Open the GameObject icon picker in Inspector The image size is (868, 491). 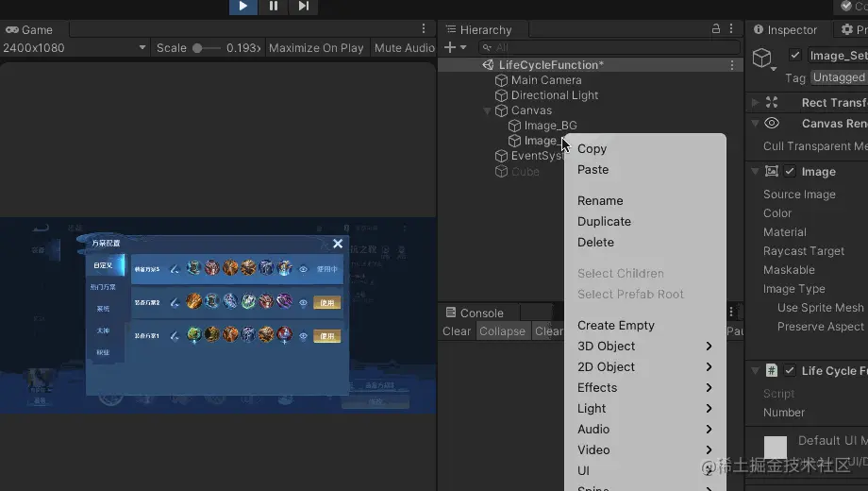coord(764,59)
